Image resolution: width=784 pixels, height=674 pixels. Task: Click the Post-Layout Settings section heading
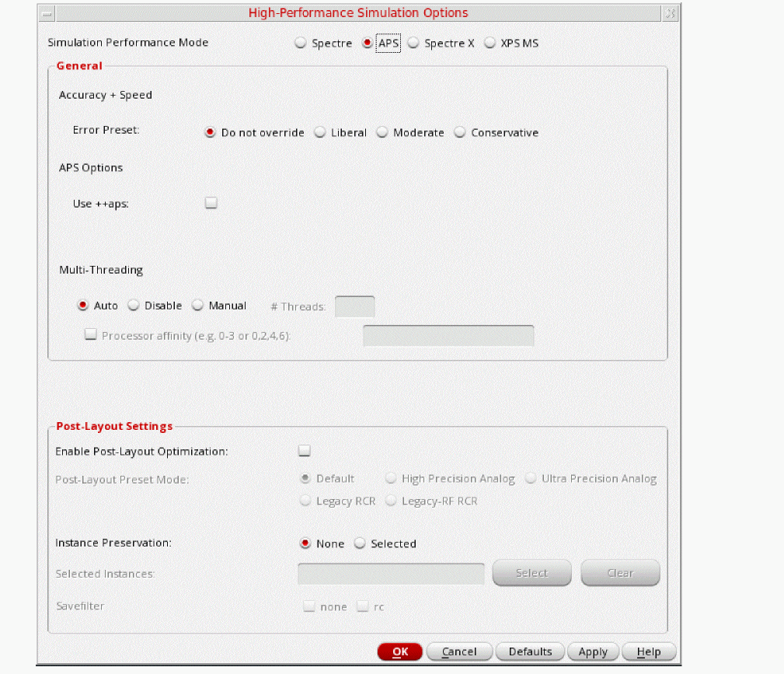tap(114, 426)
